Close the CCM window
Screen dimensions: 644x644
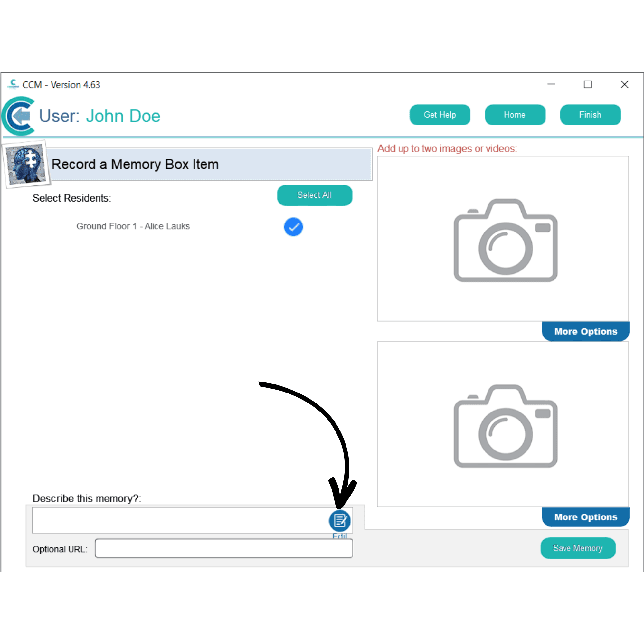coord(624,84)
